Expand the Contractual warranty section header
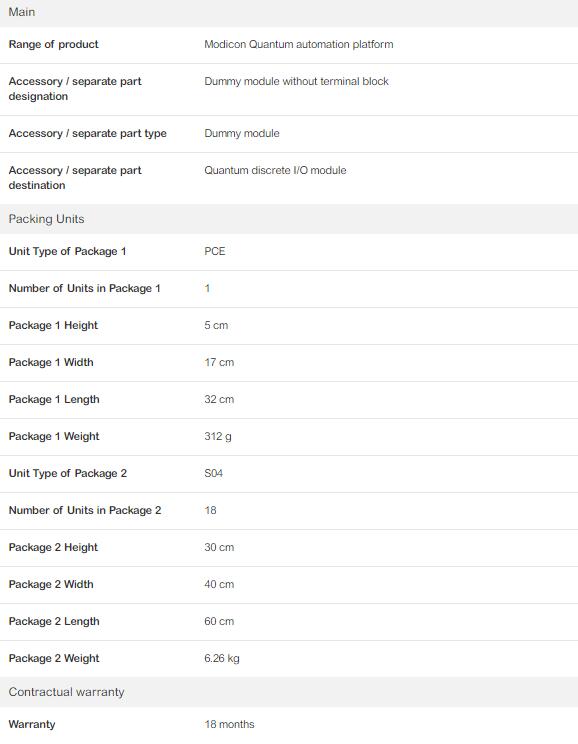Image resolution: width=578 pixels, height=744 pixels. click(x=289, y=692)
